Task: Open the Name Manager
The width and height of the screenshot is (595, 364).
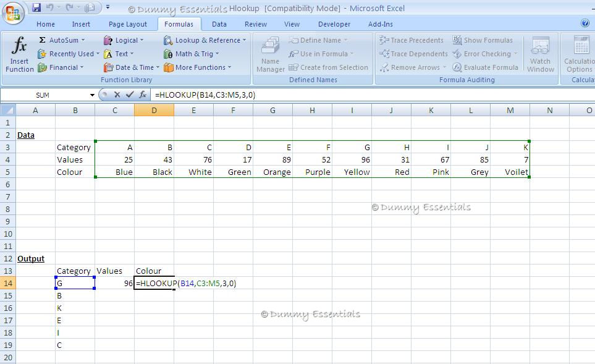Action: [271, 54]
